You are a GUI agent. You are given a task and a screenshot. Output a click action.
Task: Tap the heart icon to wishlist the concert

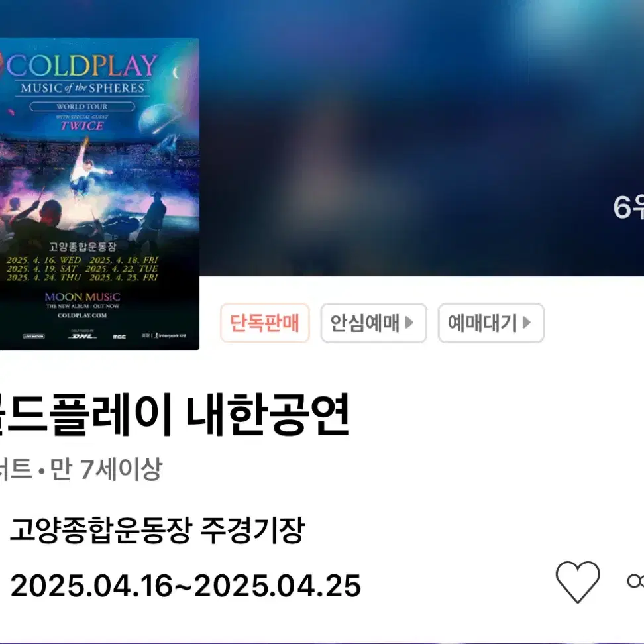coord(578,582)
